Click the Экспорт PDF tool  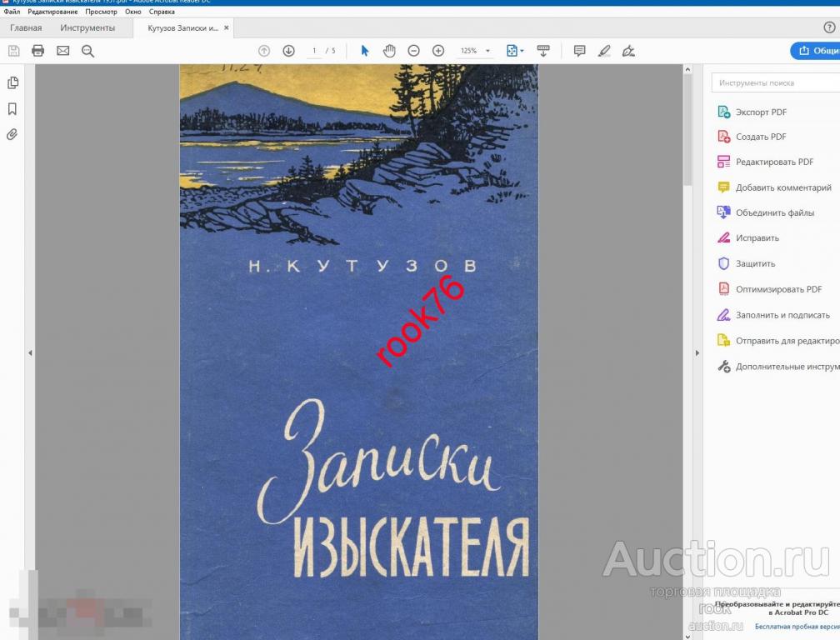coord(760,112)
